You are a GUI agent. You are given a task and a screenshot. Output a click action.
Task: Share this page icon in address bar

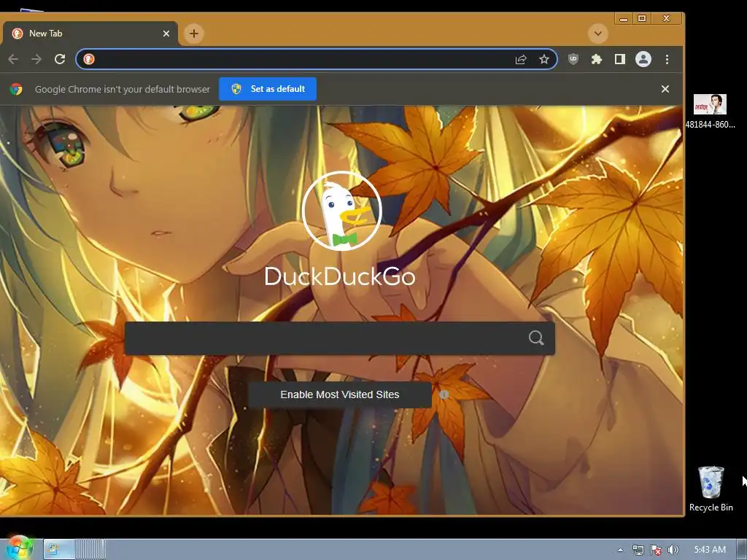pos(521,59)
